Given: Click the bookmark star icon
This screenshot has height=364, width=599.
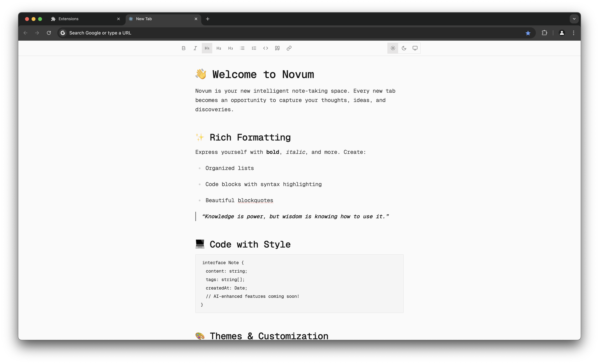Looking at the screenshot, I should 528,33.
